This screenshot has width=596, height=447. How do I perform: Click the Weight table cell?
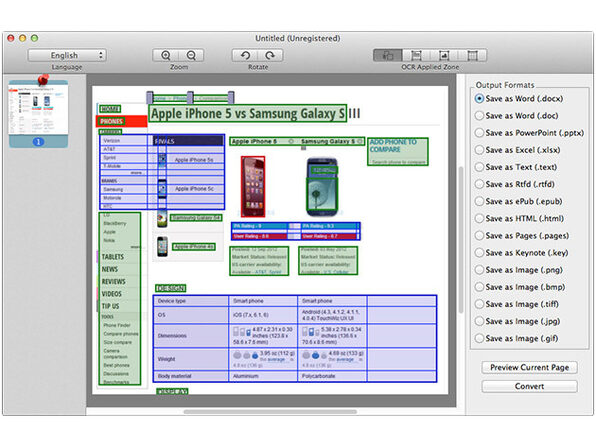[191, 359]
